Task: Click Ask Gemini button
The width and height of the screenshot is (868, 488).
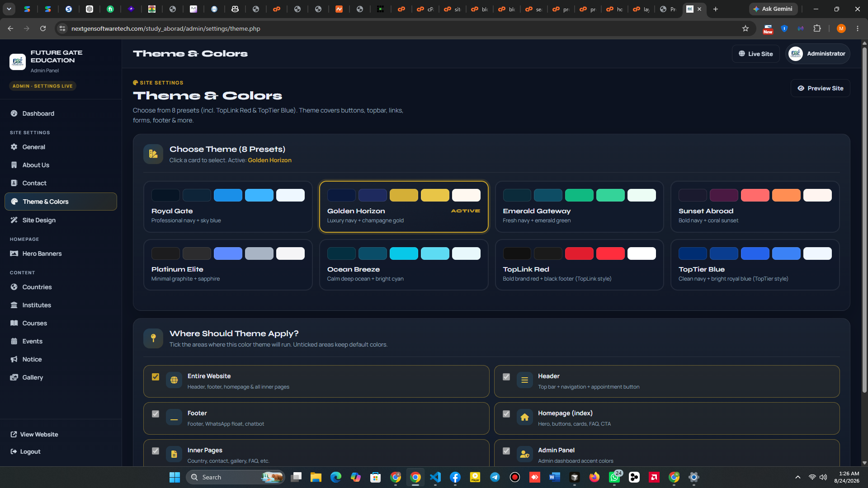Action: [x=773, y=9]
